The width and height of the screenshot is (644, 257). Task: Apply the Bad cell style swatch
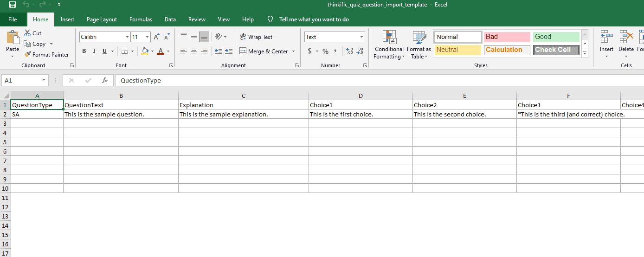click(x=507, y=37)
